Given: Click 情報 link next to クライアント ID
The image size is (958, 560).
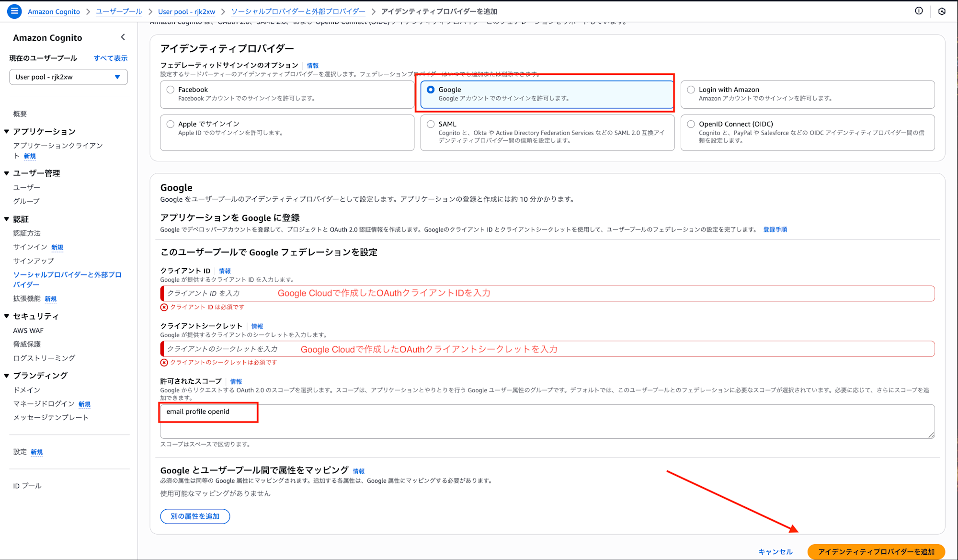Looking at the screenshot, I should 225,271.
